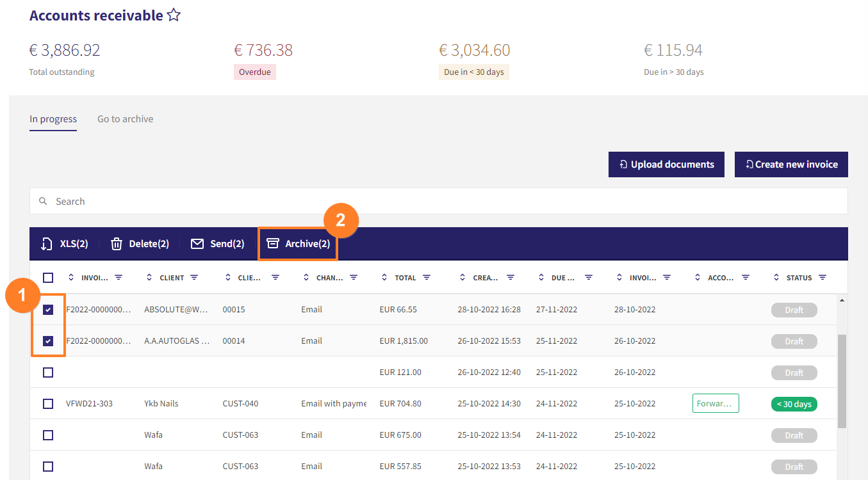The width and height of the screenshot is (868, 480).
Task: Sort table by Total amount
Action: [x=385, y=278]
